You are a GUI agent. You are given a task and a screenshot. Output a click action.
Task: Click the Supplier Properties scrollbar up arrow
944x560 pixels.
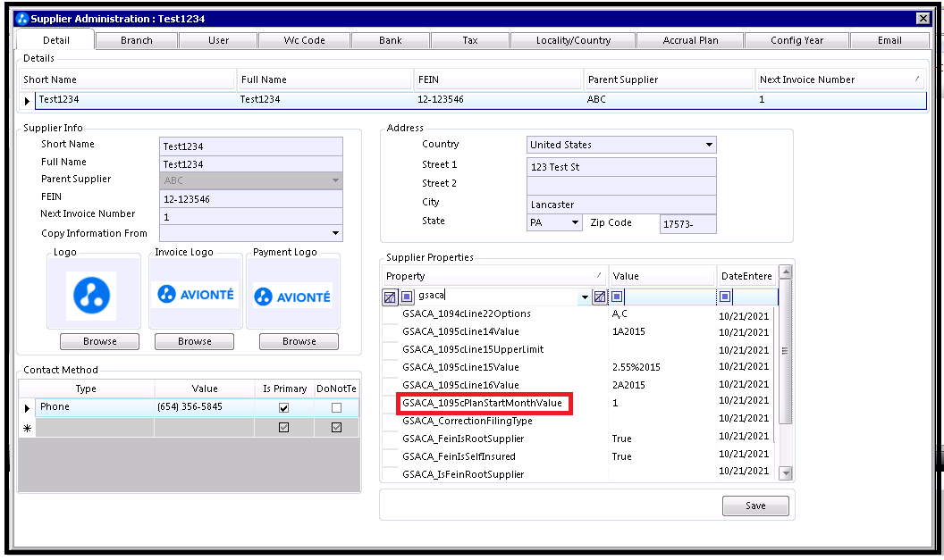coord(785,272)
